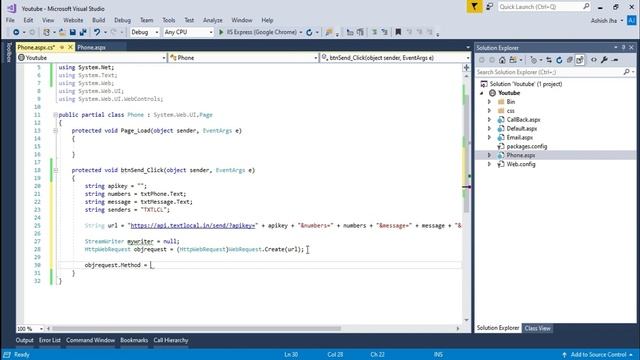The height and width of the screenshot is (360, 640).
Task: Collapse the Youtube project node
Action: tap(482, 93)
